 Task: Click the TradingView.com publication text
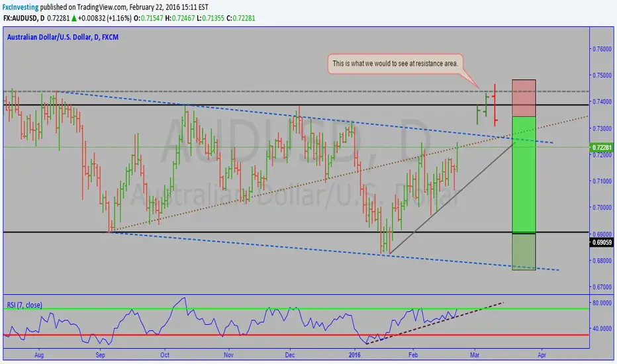click(102, 7)
